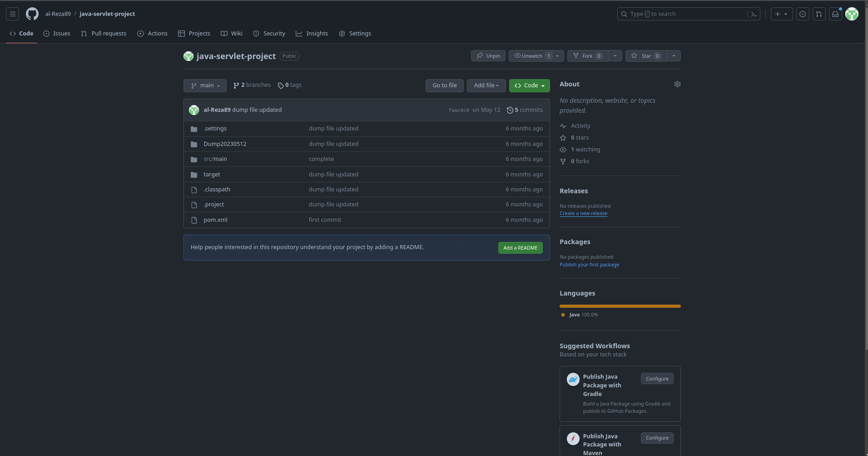This screenshot has height=456, width=868.
Task: Click the .settings folder icon
Action: pyautogui.click(x=194, y=129)
